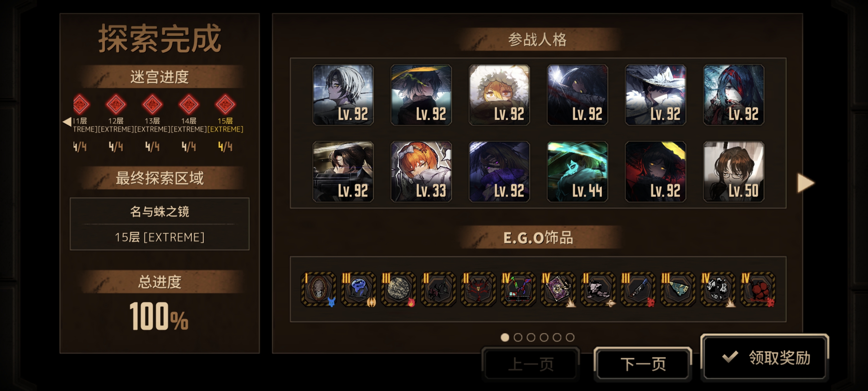Open the glasses-wearing Lv. 50 identity portrait
This screenshot has height=391, width=868.
pos(733,172)
